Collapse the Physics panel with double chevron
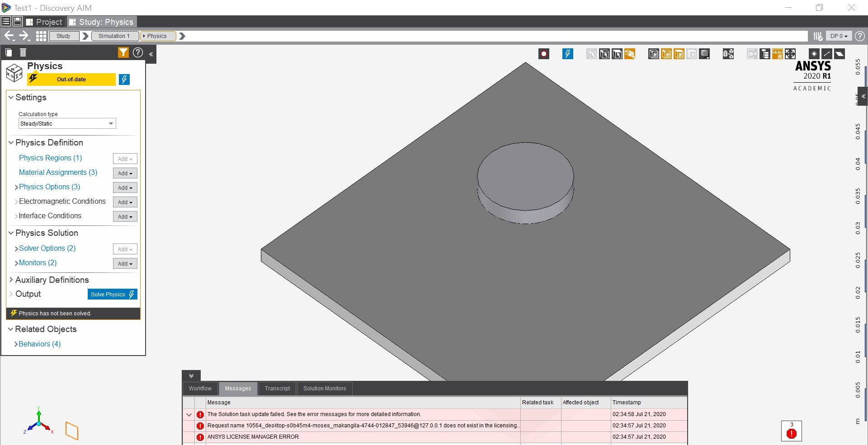The width and height of the screenshot is (868, 445). [x=151, y=54]
